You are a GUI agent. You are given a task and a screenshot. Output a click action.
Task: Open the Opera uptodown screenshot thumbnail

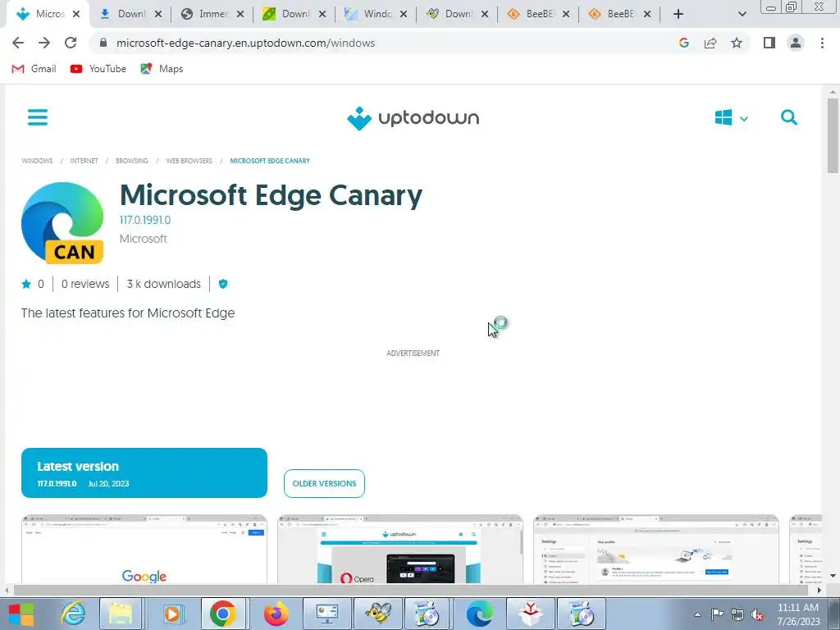click(400, 550)
